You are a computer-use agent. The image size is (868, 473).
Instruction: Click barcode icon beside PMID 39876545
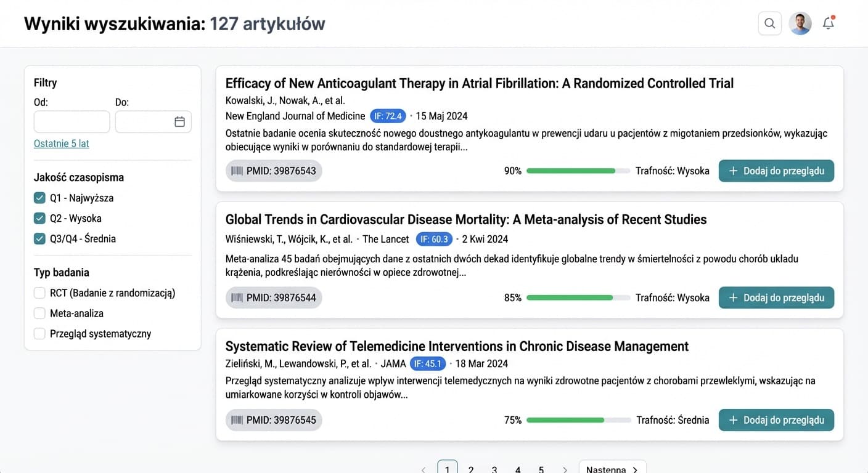tap(237, 421)
